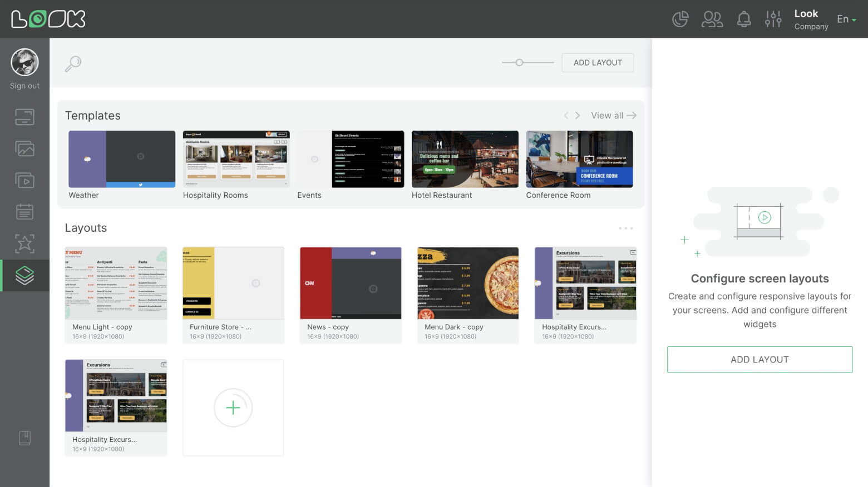Click View all templates link
The image size is (868, 487).
click(613, 116)
